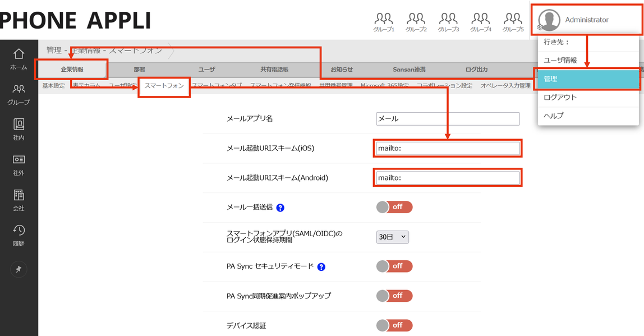Open the 共用番号管理 sub-tab
This screenshot has width=644, height=336.
[x=336, y=85]
